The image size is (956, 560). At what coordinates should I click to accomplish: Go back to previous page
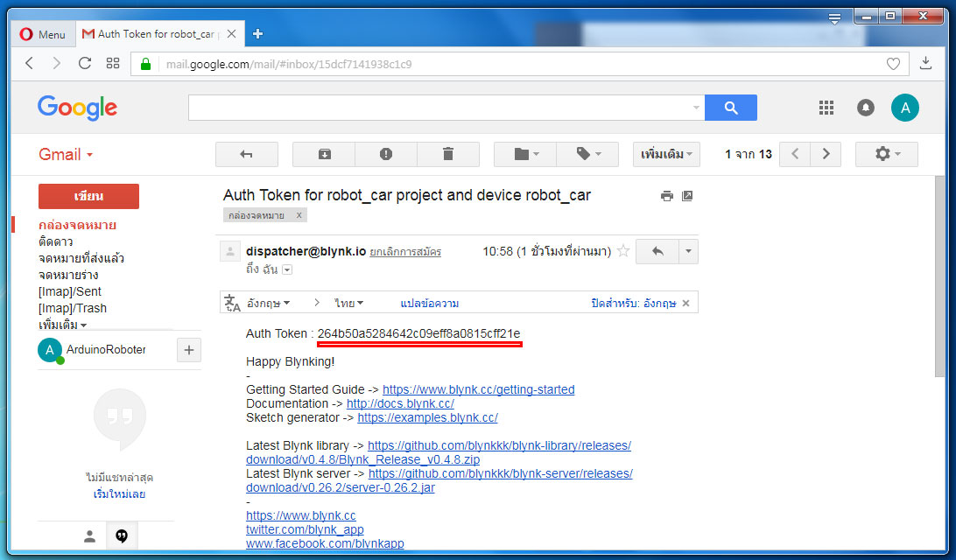click(x=29, y=63)
